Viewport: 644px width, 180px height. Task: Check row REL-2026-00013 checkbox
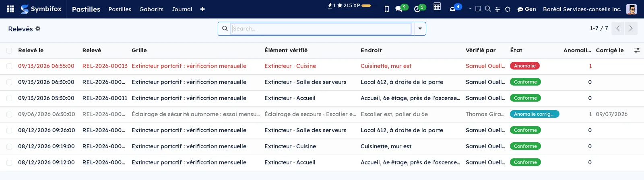click(x=9, y=66)
